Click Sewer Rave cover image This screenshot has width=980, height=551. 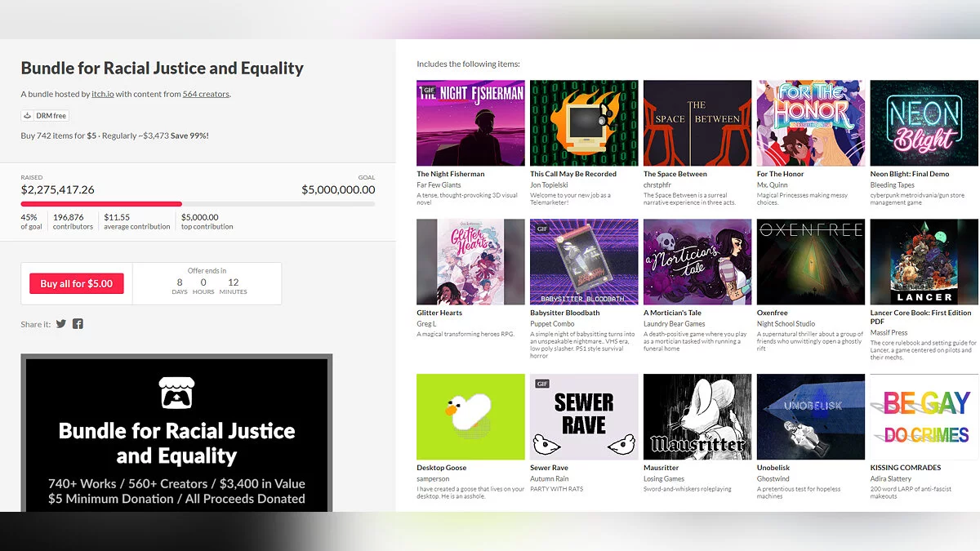(x=584, y=417)
